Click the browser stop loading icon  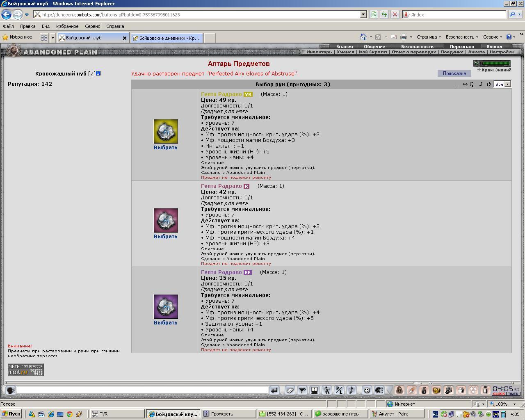[x=395, y=14]
